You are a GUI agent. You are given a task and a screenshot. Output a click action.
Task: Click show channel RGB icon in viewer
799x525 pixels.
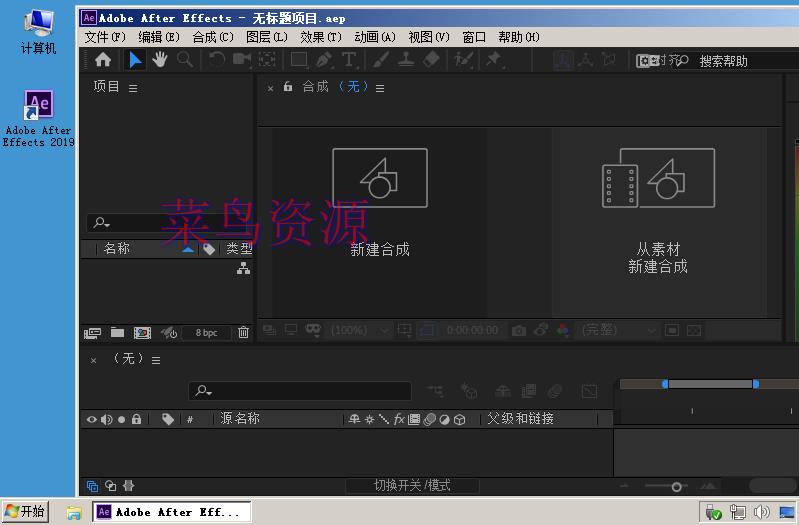563,330
